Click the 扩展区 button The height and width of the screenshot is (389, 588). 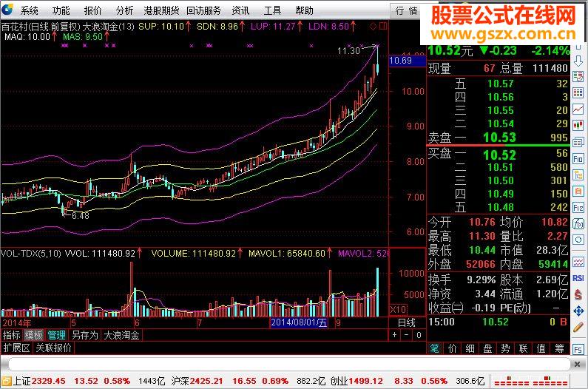point(16,348)
